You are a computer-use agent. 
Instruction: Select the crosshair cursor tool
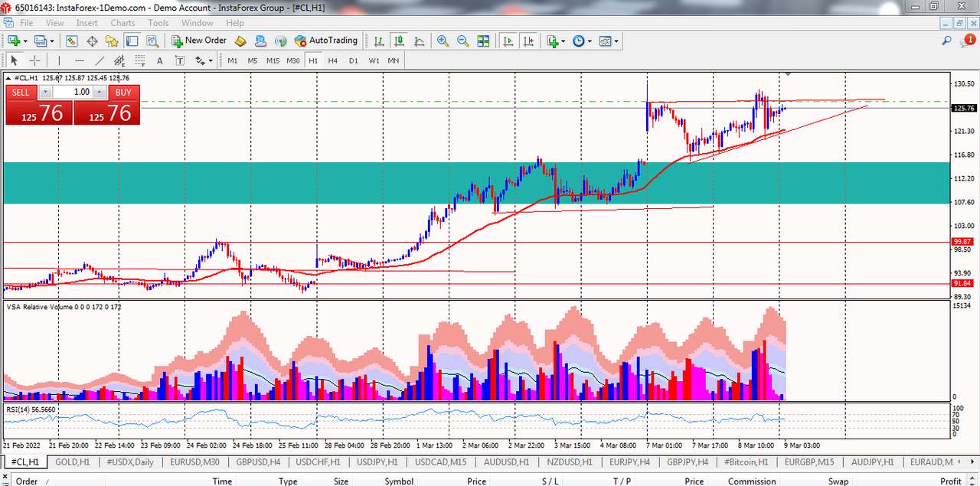tap(34, 60)
